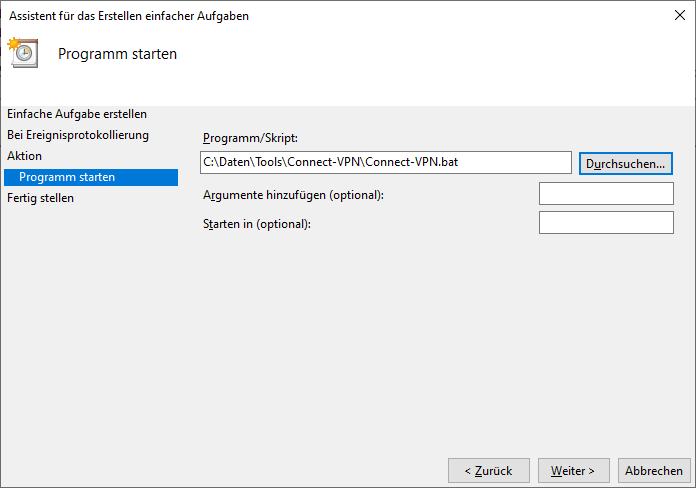
Task: Focus the Argumente hinzufügen input box
Action: 606,193
